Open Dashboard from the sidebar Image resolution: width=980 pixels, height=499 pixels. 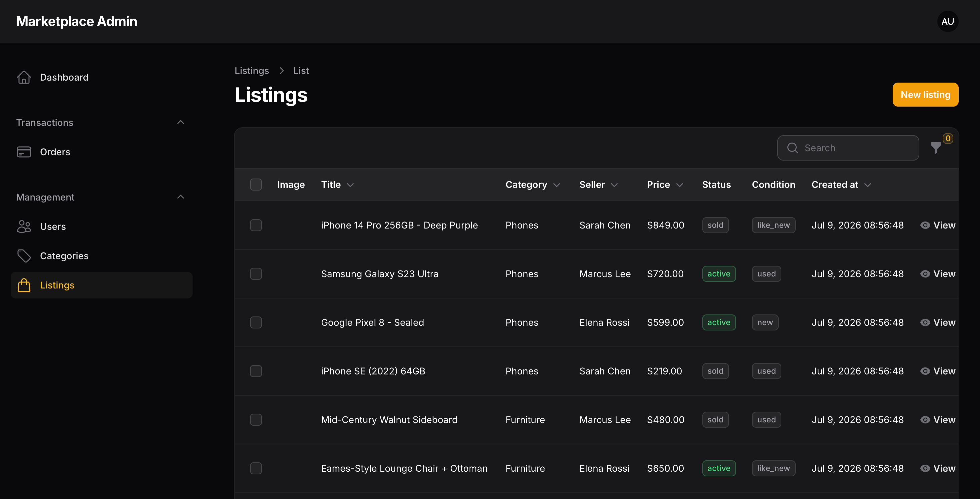102,77
